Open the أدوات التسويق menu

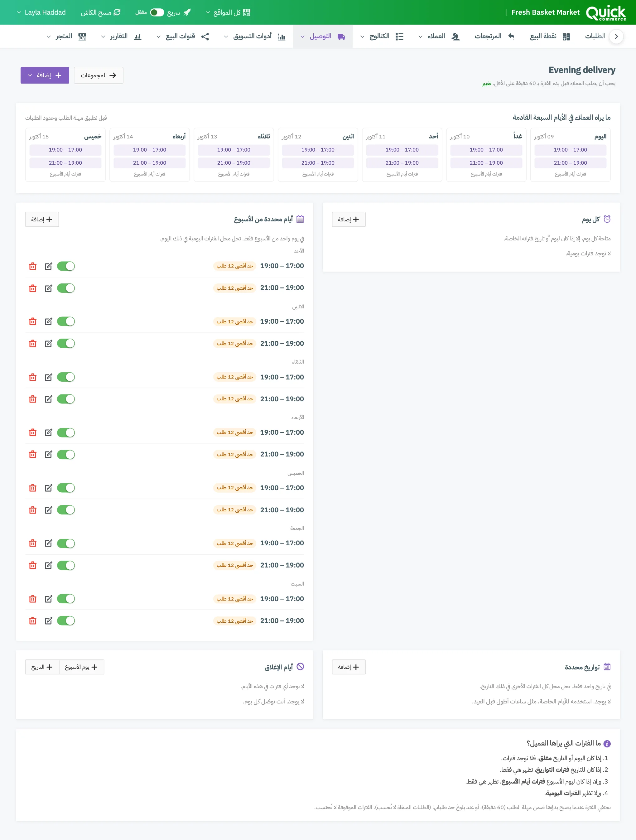[x=254, y=36]
